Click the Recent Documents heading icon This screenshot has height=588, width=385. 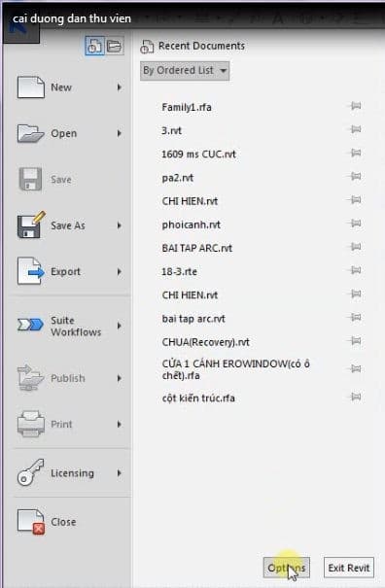(x=147, y=47)
